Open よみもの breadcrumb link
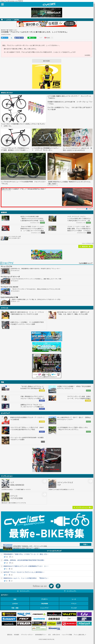This screenshot has height=644, width=95. (9, 20)
